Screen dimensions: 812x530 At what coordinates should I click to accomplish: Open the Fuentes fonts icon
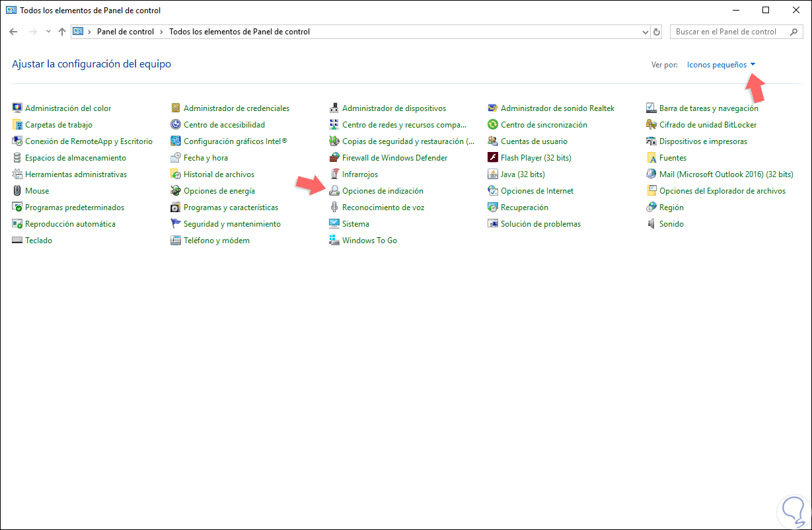pos(651,158)
